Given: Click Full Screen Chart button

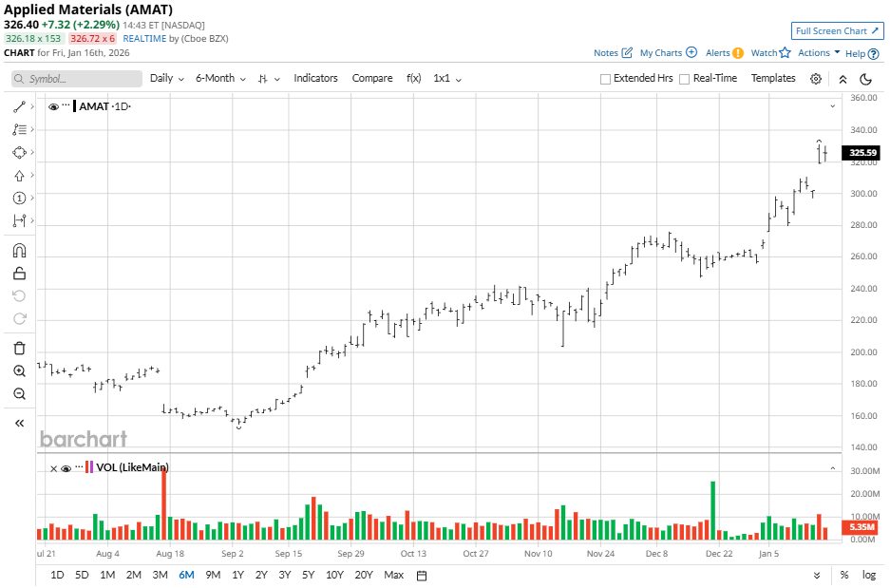Looking at the screenshot, I should click(837, 31).
